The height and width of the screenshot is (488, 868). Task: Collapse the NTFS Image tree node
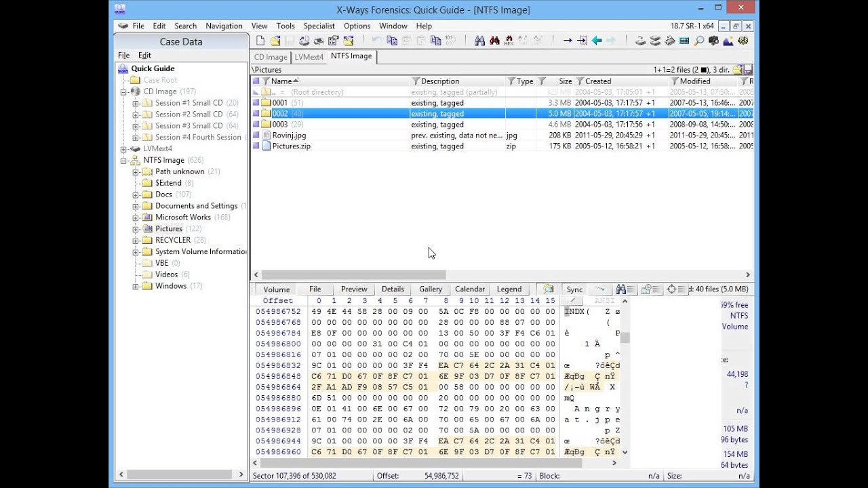pyautogui.click(x=124, y=161)
